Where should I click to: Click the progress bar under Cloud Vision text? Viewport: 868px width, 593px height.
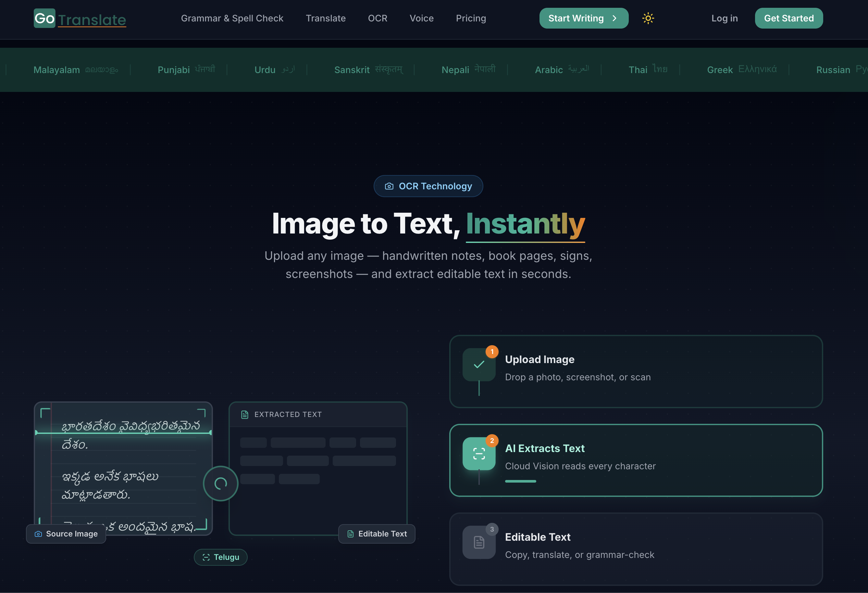520,481
